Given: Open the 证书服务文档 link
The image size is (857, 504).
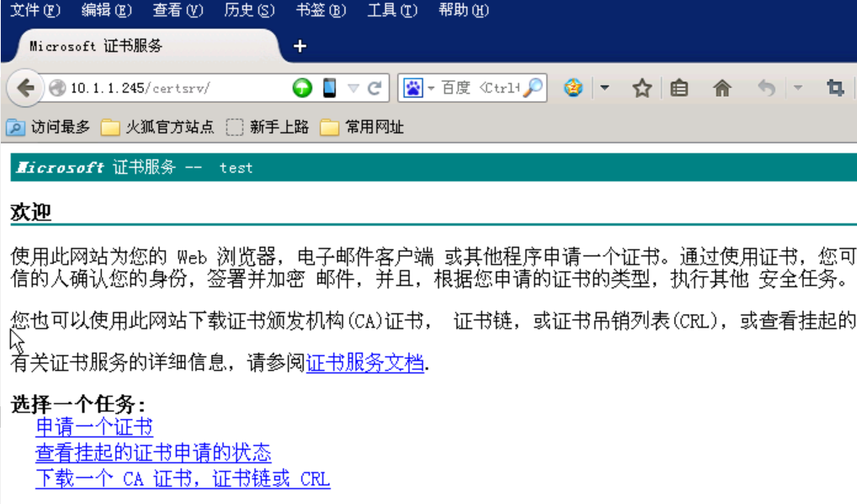Looking at the screenshot, I should [x=365, y=363].
